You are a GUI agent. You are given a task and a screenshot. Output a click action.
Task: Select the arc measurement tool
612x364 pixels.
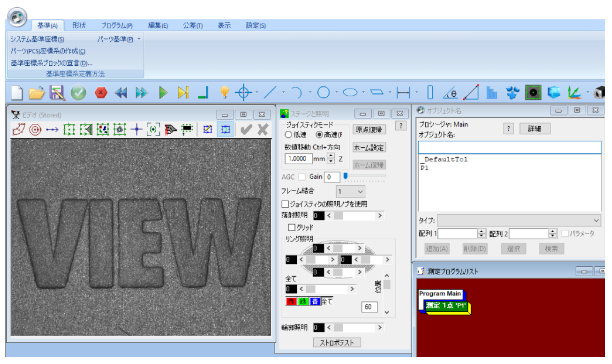[297, 93]
